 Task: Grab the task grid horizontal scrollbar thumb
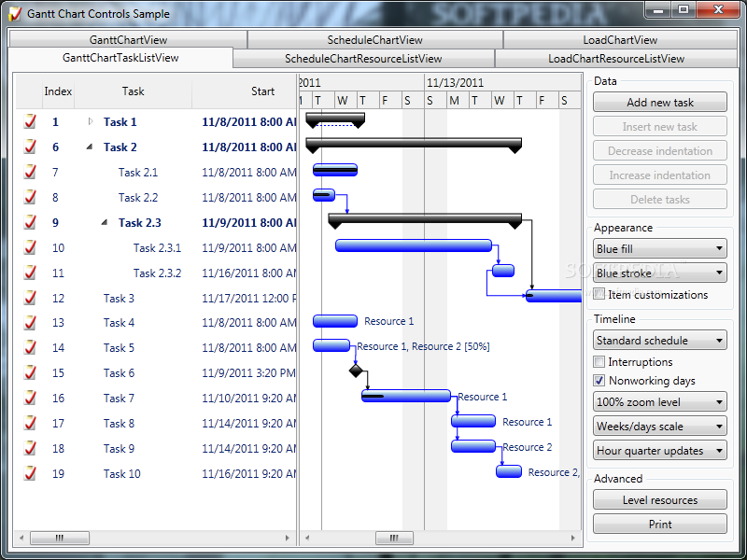pyautogui.click(x=60, y=539)
